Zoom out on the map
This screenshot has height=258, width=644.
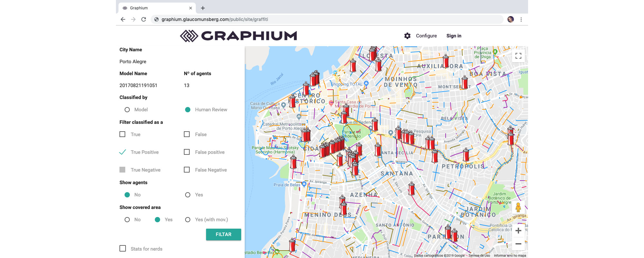click(518, 244)
